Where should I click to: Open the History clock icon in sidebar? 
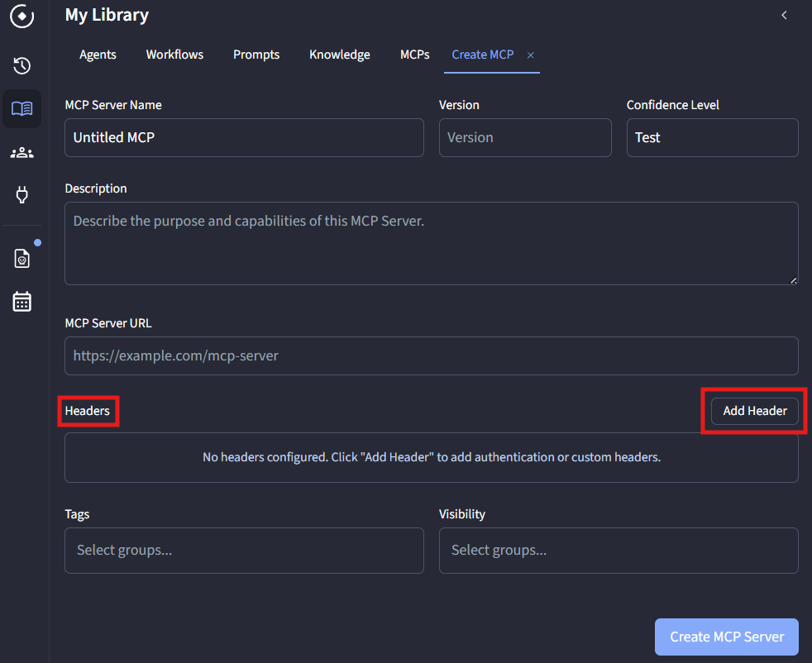[x=21, y=66]
